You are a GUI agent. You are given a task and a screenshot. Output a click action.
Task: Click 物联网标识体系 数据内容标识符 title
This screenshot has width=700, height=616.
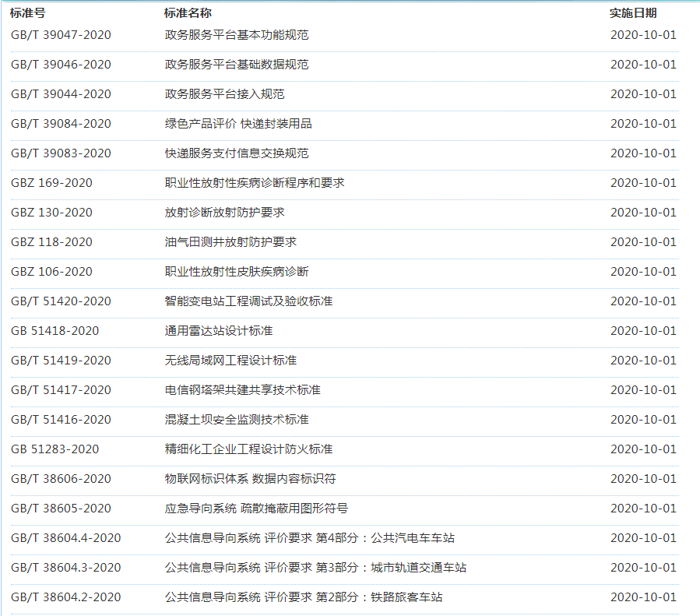tap(250, 479)
